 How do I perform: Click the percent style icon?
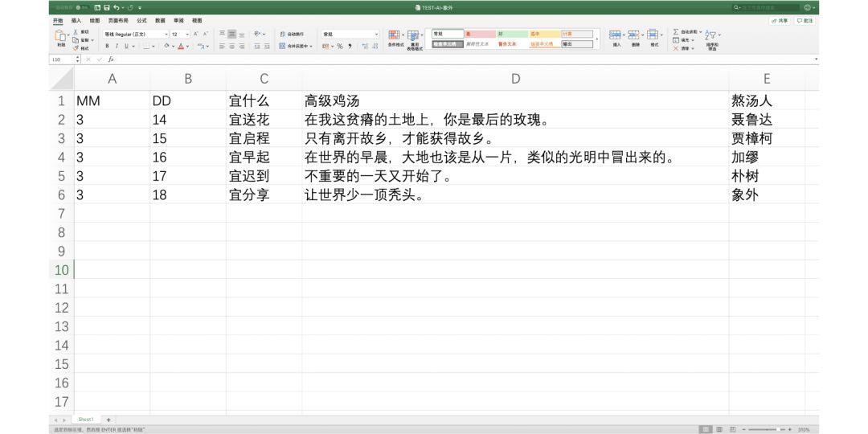tap(340, 47)
